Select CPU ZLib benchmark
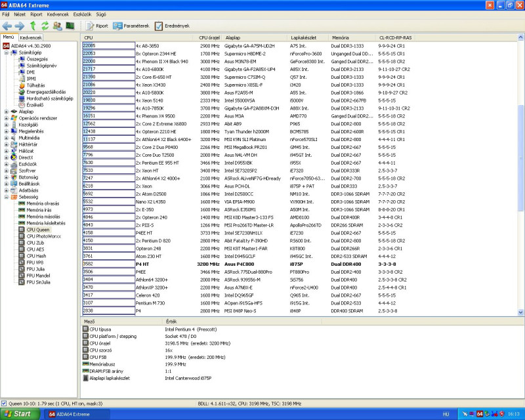This screenshot has height=420, width=525. point(31,243)
